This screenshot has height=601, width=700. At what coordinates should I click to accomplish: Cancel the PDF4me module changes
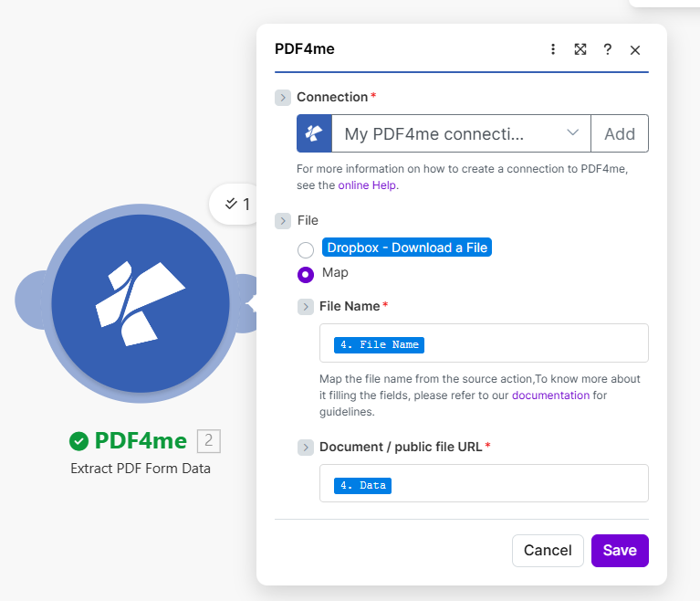548,551
